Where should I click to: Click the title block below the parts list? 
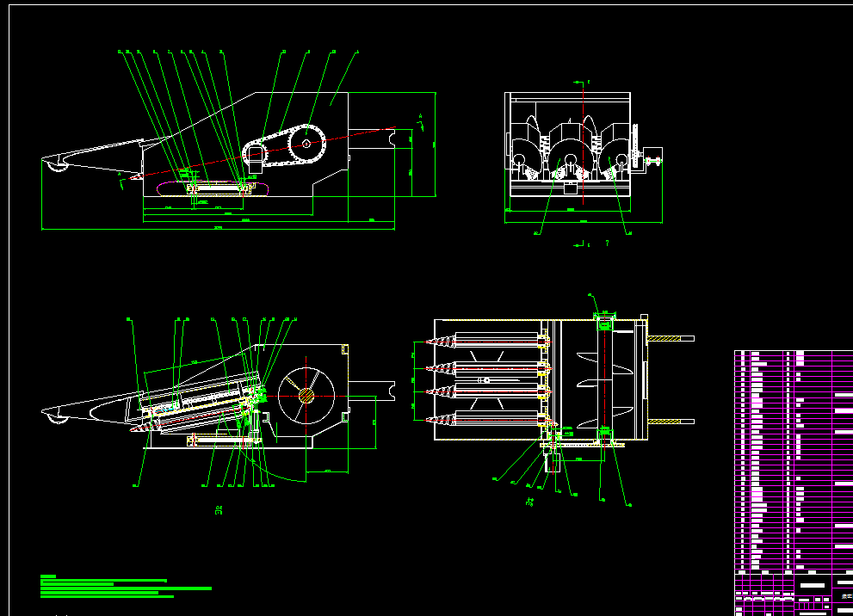[794, 594]
